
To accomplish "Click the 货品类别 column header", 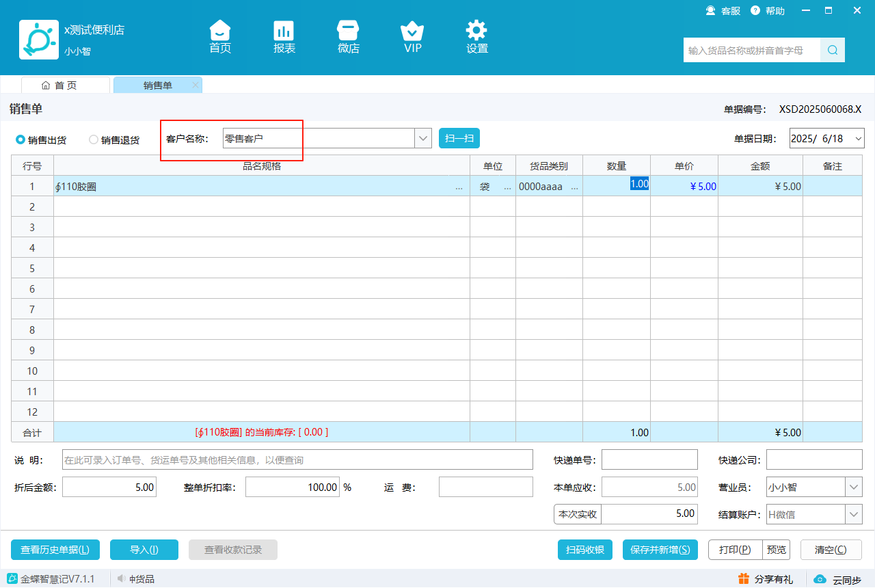I will (x=549, y=166).
